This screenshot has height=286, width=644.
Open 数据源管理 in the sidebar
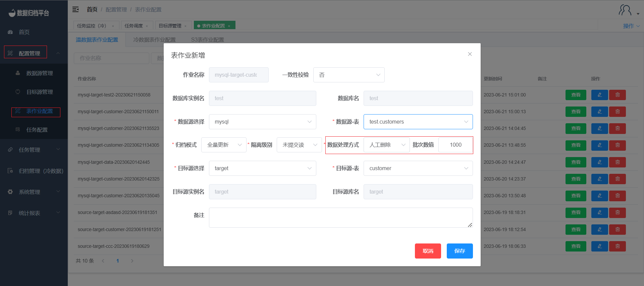click(34, 73)
